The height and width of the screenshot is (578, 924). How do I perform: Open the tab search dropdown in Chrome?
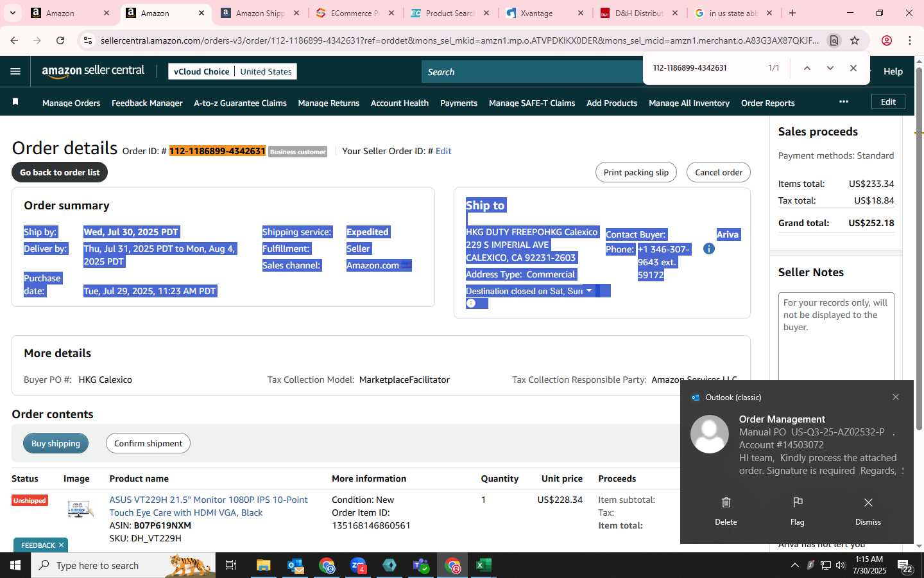[13, 13]
